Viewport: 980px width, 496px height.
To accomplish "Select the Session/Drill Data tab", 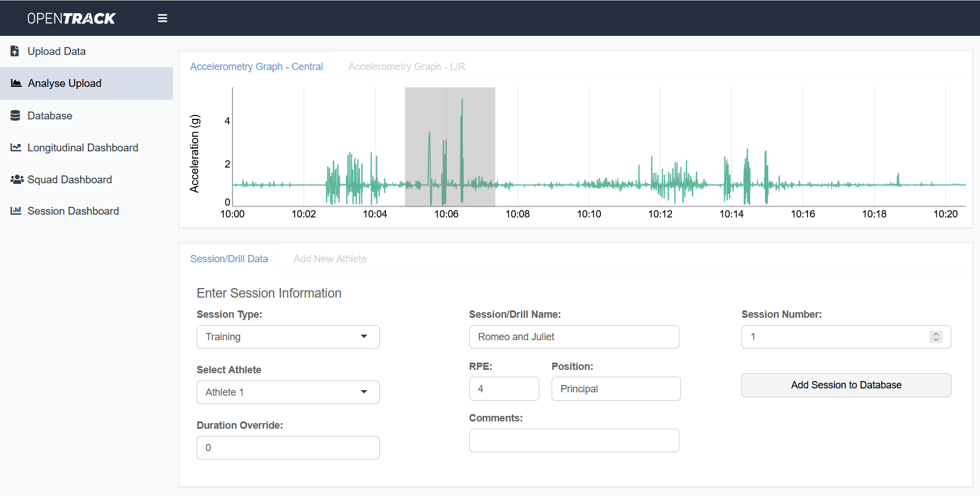I will pyautogui.click(x=229, y=259).
